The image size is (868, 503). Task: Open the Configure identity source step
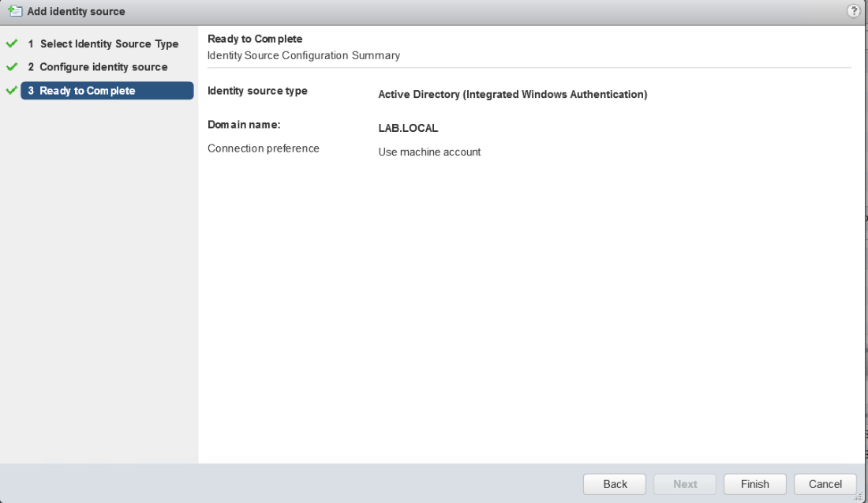[x=103, y=67]
